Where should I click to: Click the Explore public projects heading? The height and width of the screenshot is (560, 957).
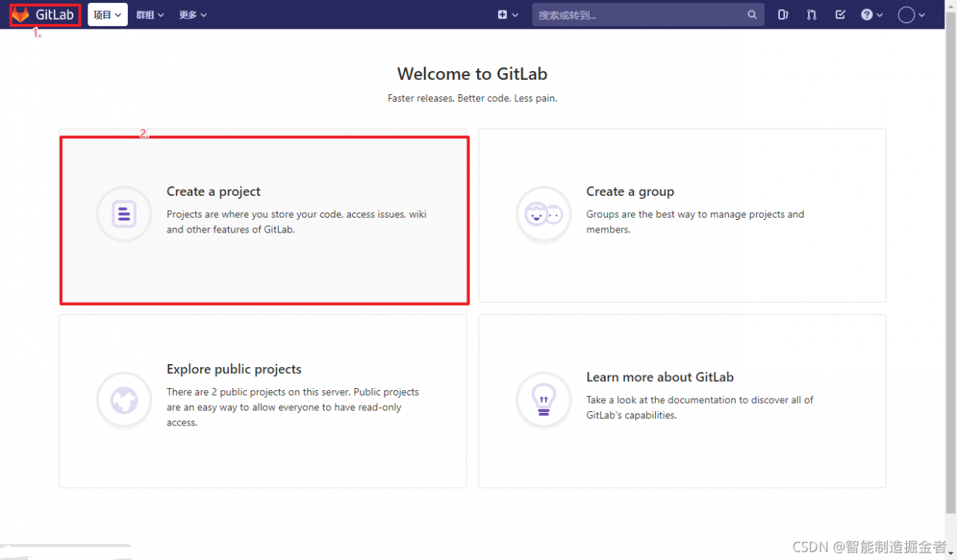pyautogui.click(x=234, y=369)
